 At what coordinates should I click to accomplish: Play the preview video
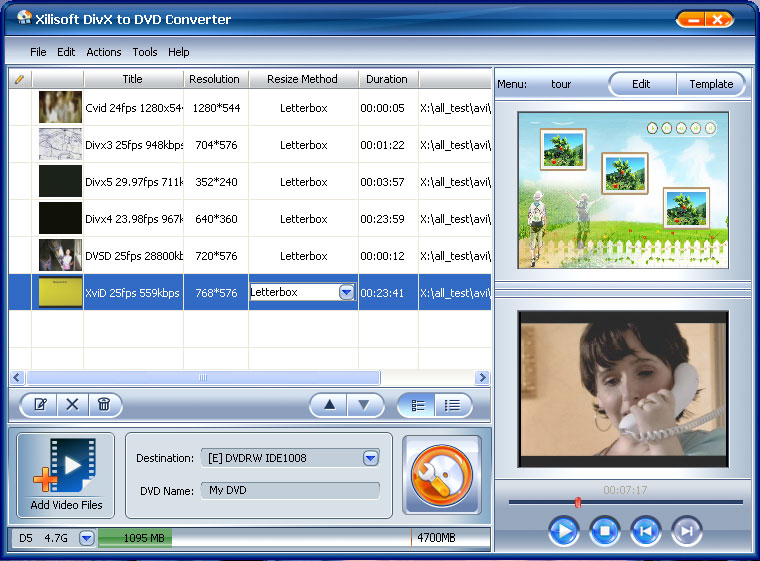click(x=563, y=531)
